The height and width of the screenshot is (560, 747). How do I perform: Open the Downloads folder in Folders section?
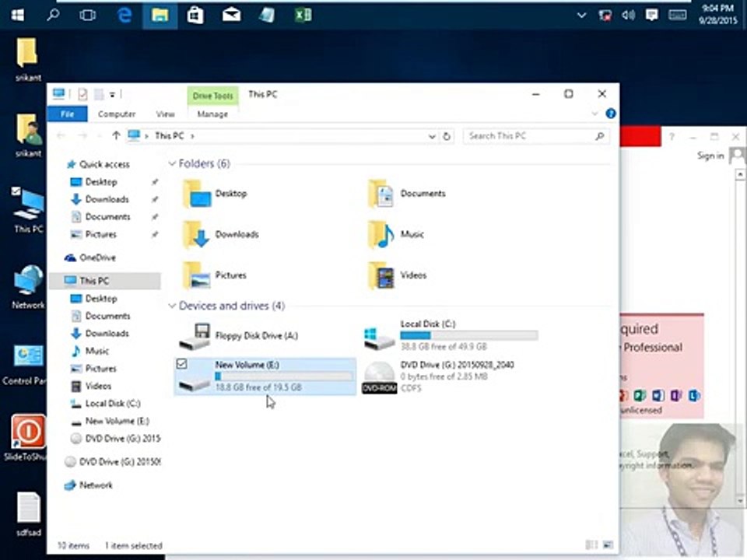221,234
